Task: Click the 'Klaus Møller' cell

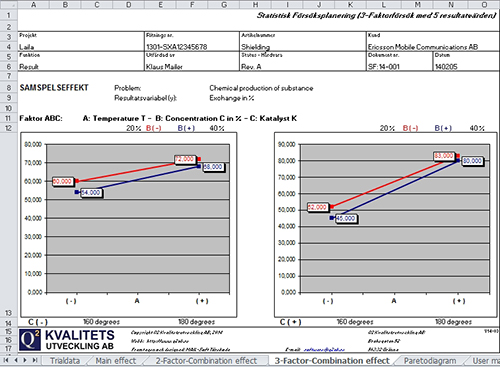Action: point(164,67)
